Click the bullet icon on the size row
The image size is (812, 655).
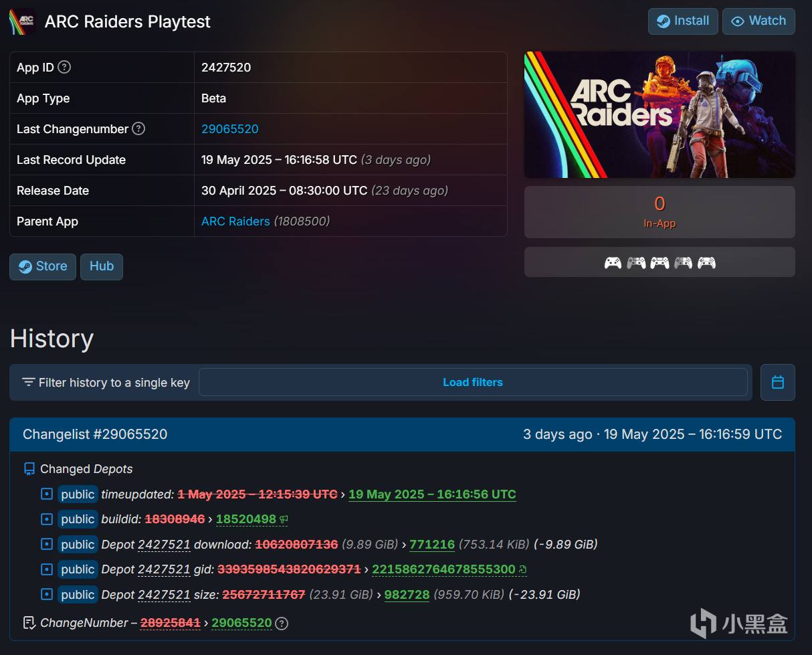pyautogui.click(x=46, y=595)
